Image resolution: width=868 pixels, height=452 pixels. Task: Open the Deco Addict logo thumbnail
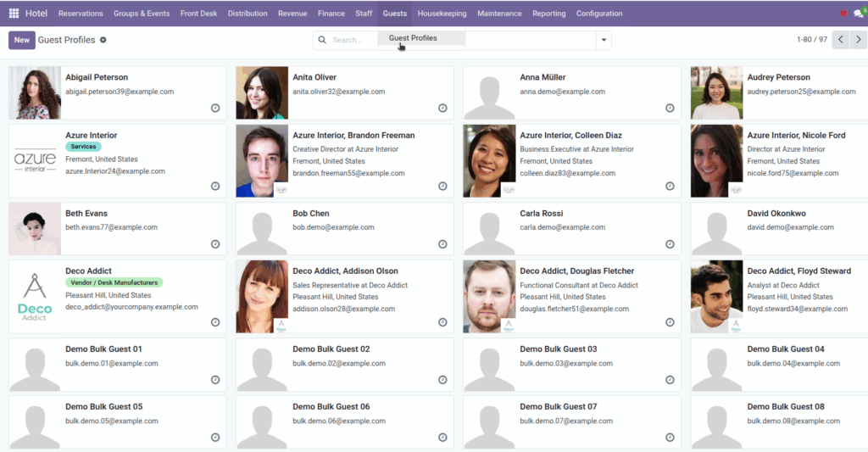pos(35,296)
